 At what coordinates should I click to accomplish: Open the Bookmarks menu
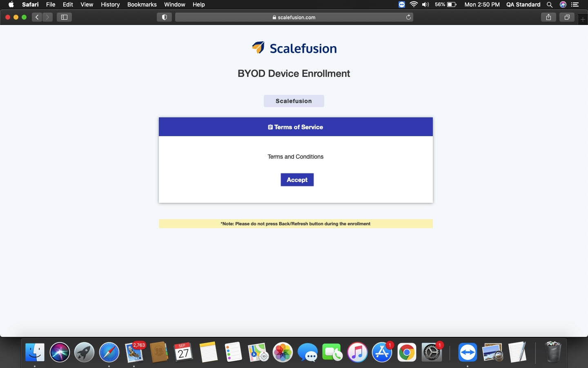tap(142, 4)
